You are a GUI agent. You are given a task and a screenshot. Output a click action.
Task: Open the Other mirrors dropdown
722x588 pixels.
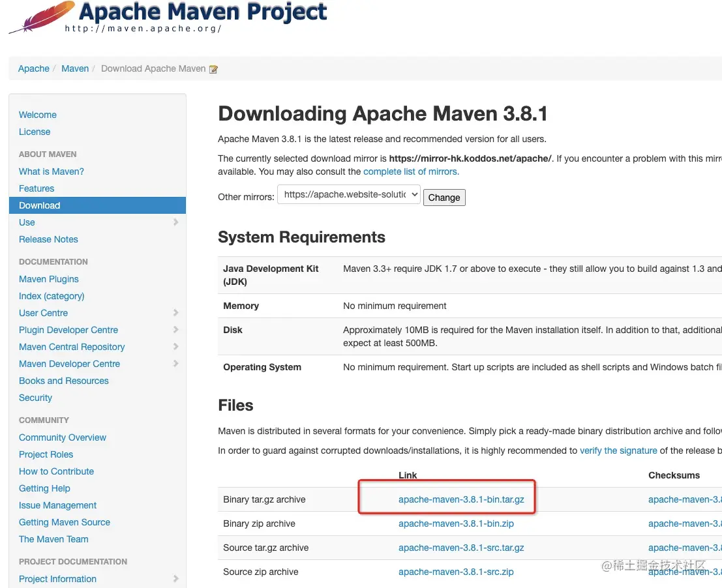tap(348, 195)
